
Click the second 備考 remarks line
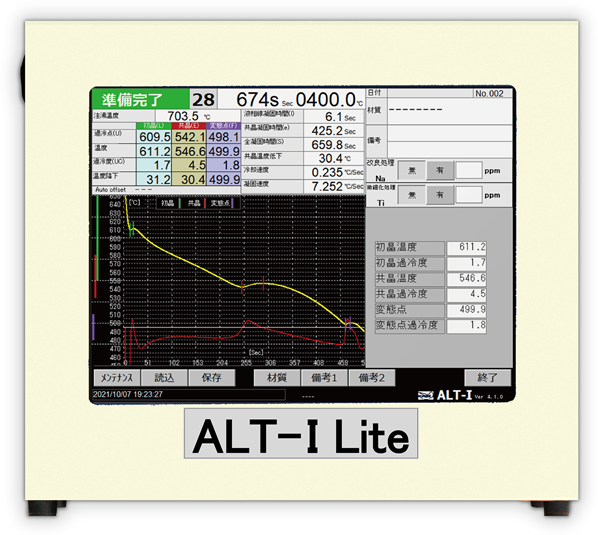point(450,149)
